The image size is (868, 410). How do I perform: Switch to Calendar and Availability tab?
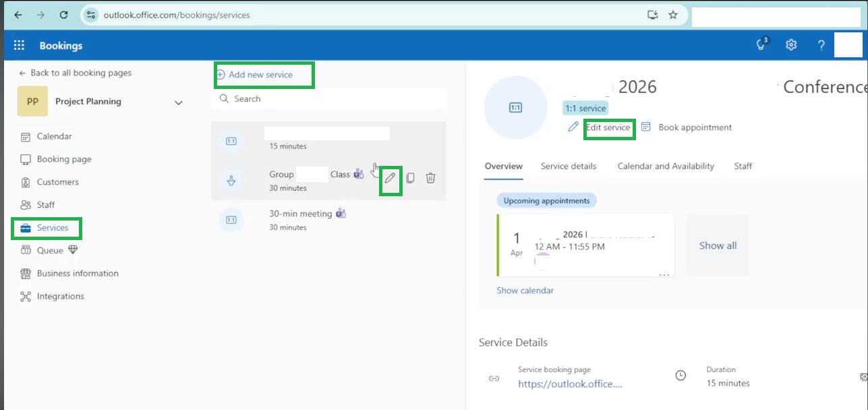pos(666,166)
